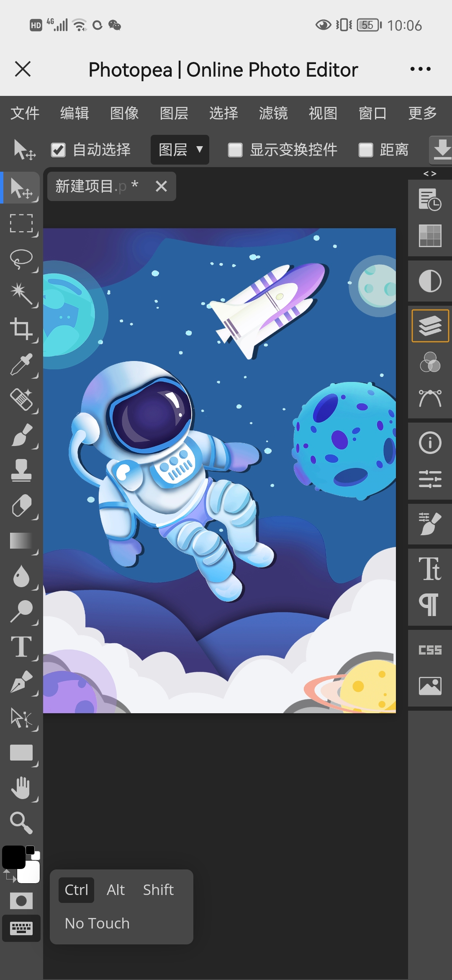Open the Info panel

430,443
